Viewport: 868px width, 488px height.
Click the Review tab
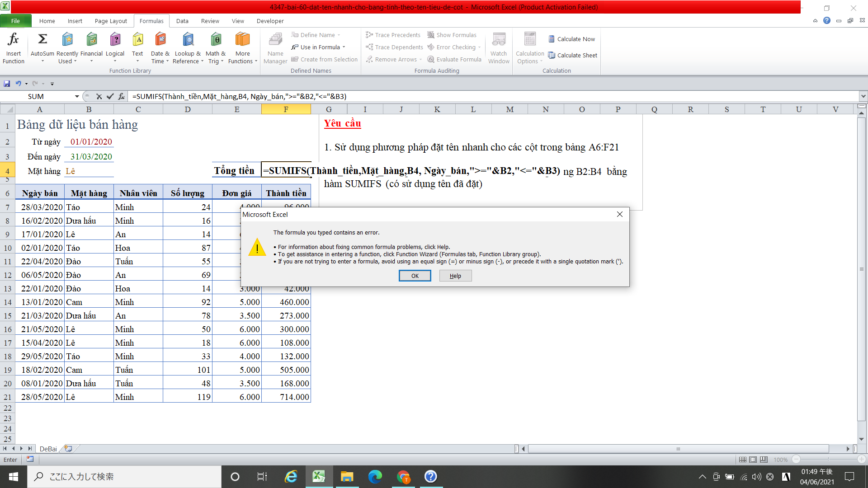[x=210, y=21]
